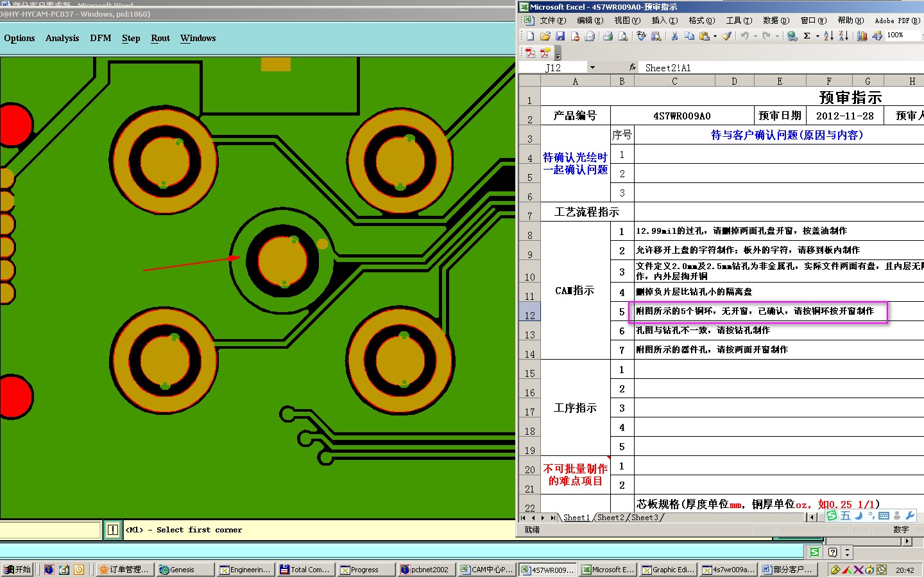Open the Research tool icon in Excel
The width and height of the screenshot is (924, 578).
(x=656, y=36)
